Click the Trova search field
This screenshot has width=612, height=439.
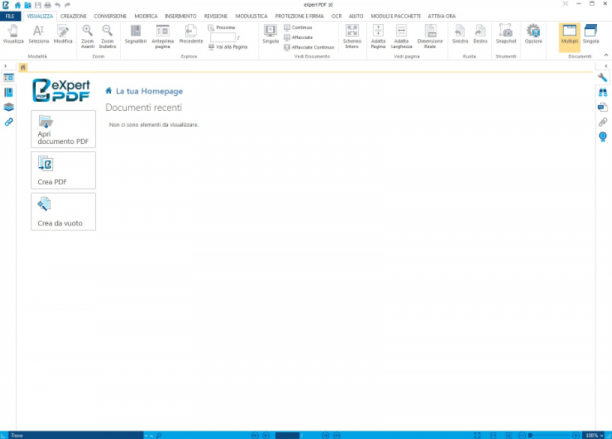point(76,435)
